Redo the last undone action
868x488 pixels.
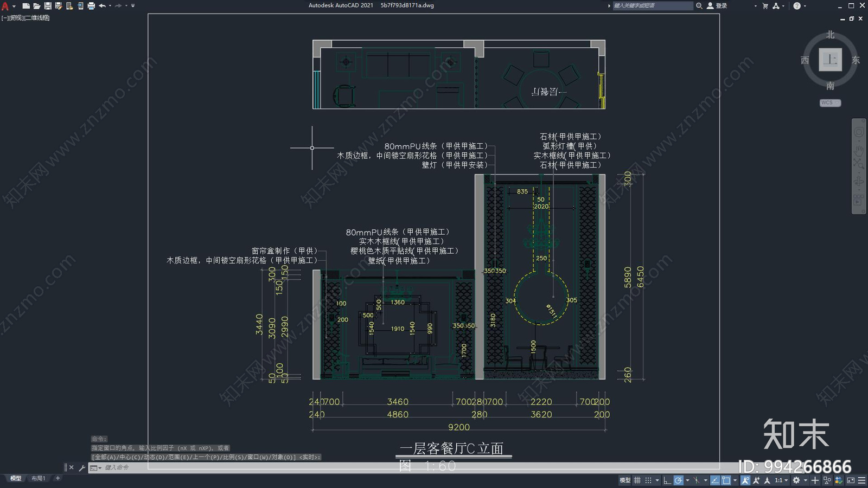point(118,6)
